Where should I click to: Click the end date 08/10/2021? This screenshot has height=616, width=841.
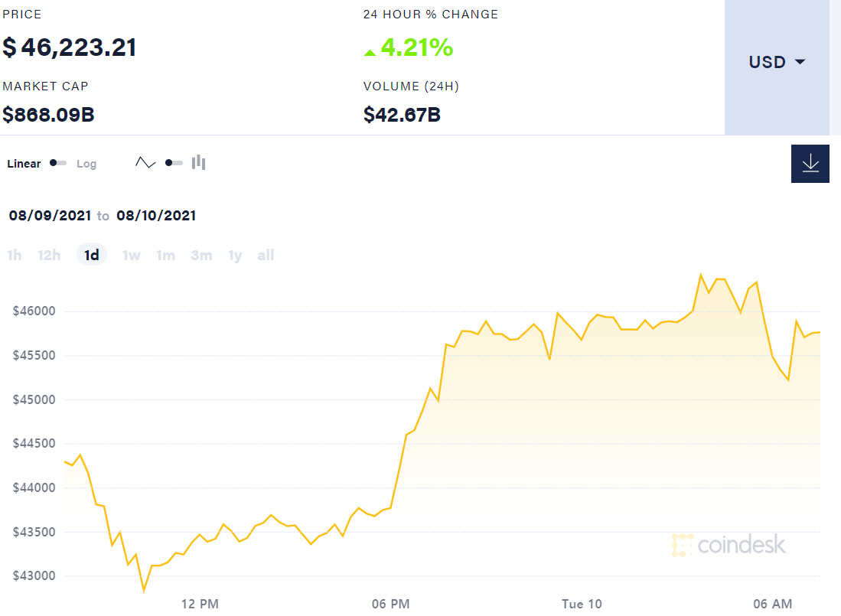[x=156, y=216]
